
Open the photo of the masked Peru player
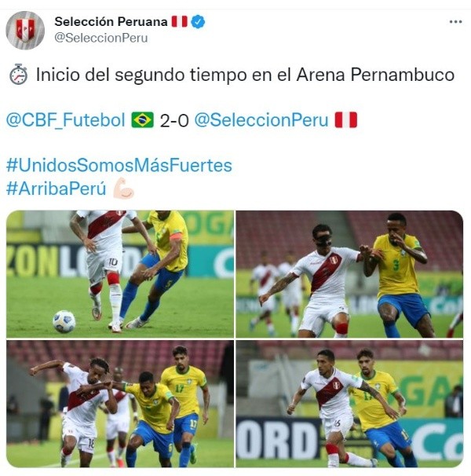(x=349, y=274)
